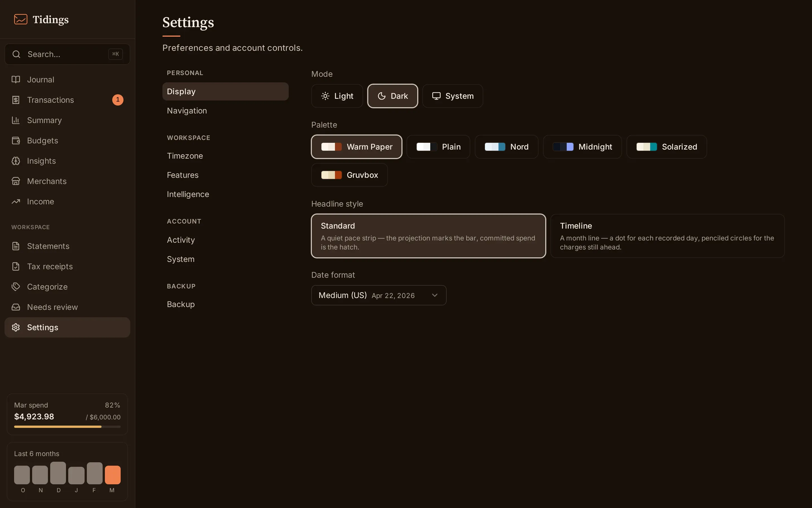Screen dimensions: 812x508
Task: Click the Midnight color swatch
Action: (x=563, y=147)
